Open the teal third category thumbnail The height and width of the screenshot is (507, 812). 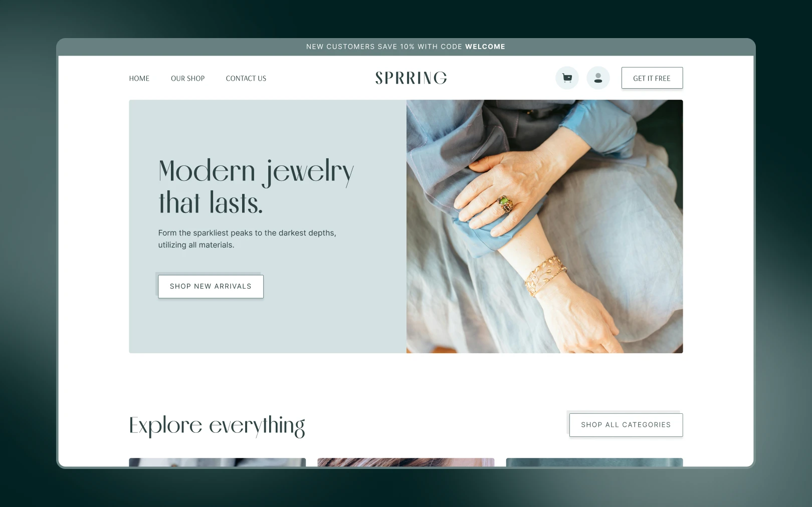594,462
